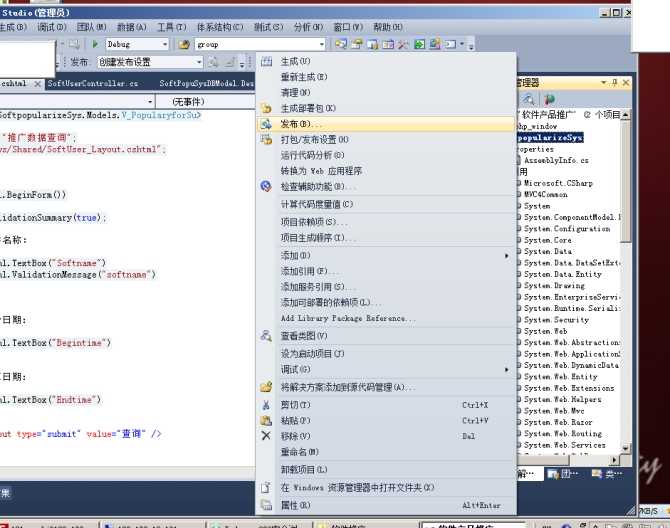This screenshot has height=528, width=670.
Task: Open the 体系结构(C) menu
Action: 220,27
